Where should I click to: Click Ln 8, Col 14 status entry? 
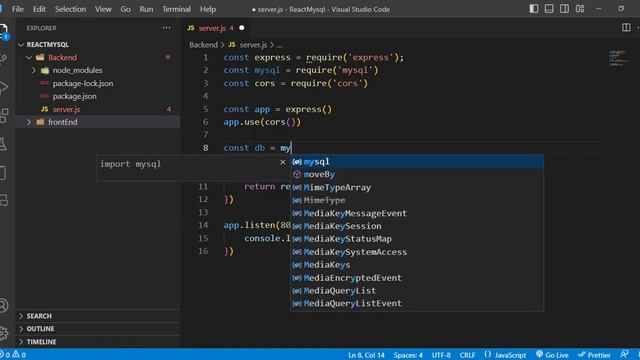366,355
